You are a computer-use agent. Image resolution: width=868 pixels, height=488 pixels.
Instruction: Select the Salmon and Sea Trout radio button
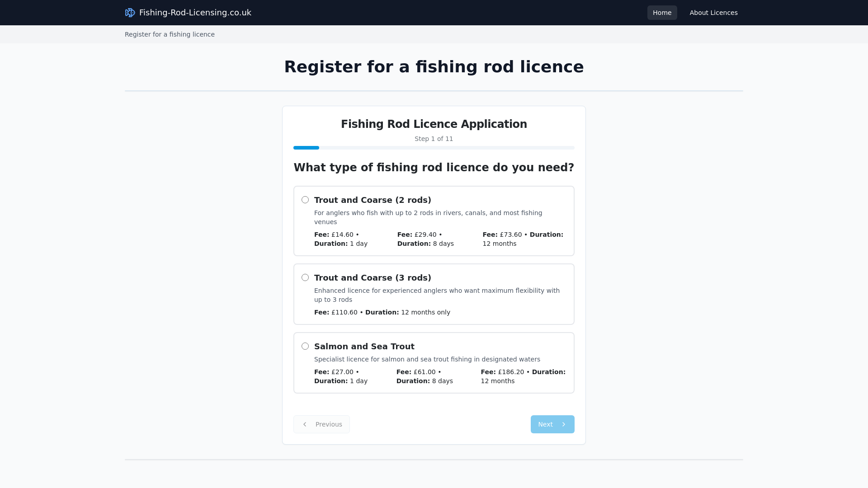(x=305, y=346)
